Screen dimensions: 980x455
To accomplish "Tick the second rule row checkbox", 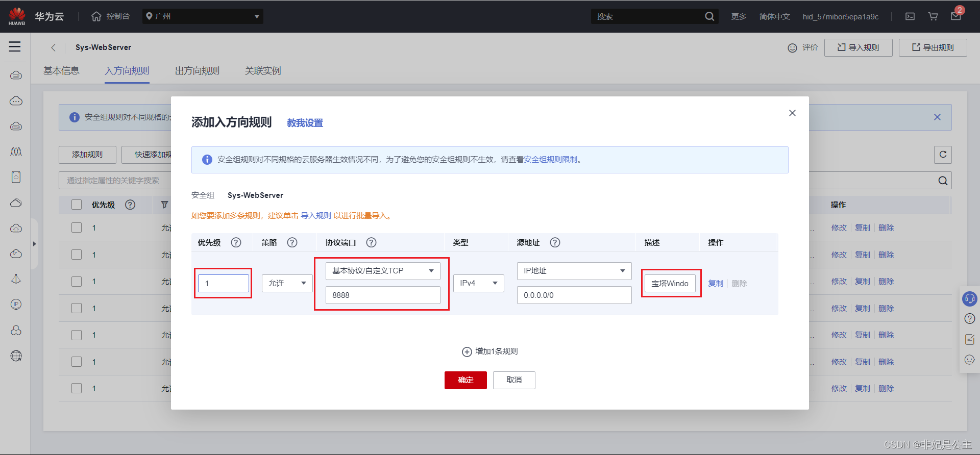I will pyautogui.click(x=77, y=255).
